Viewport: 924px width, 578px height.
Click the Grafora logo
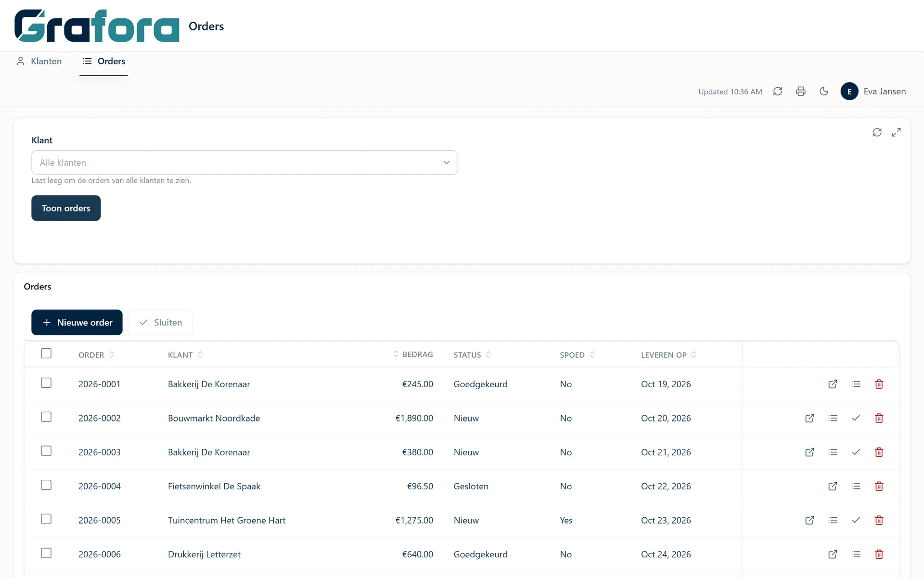click(97, 26)
